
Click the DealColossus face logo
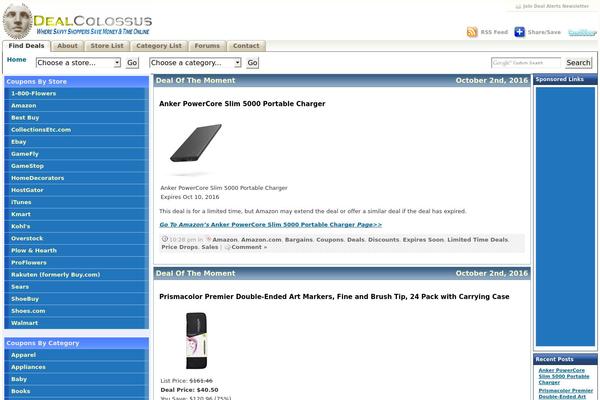click(x=18, y=21)
